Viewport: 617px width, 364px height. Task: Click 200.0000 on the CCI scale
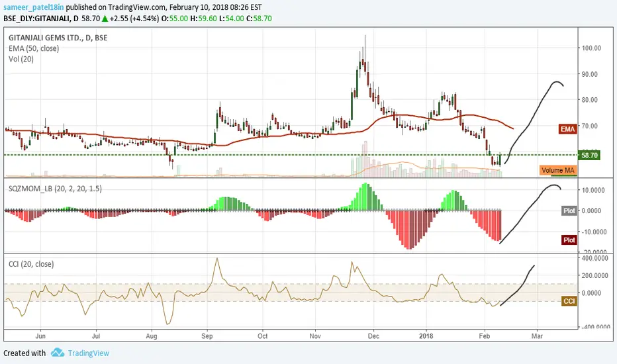tap(596, 275)
